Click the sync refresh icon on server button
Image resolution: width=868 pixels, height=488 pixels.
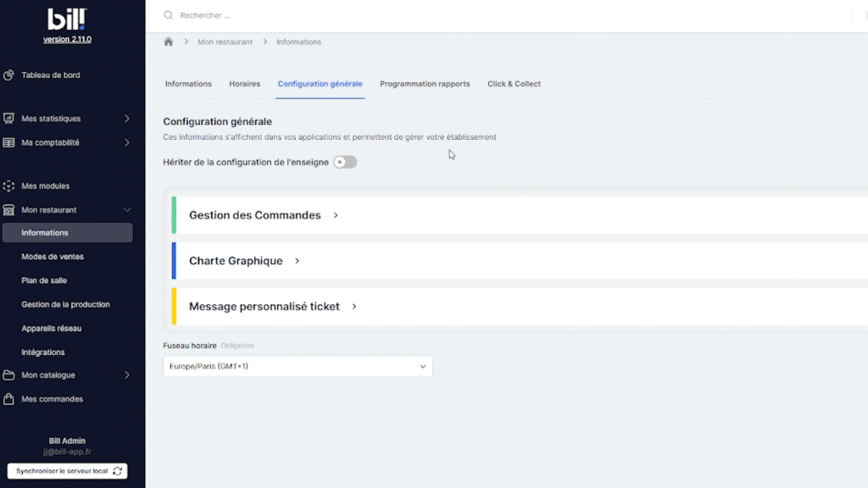118,471
